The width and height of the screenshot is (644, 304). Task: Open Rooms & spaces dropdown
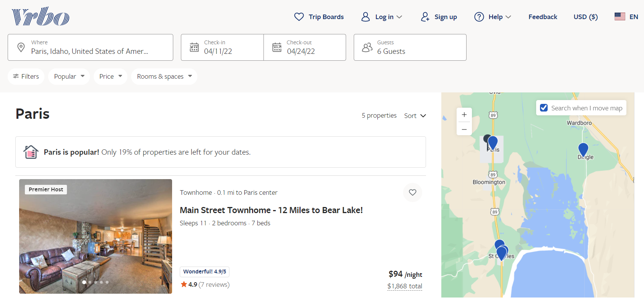pyautogui.click(x=164, y=76)
